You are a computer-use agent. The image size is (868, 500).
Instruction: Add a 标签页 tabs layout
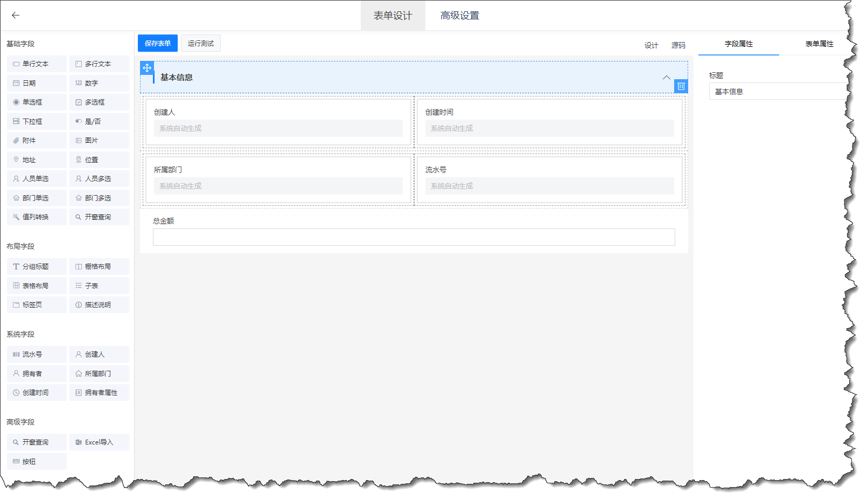37,304
